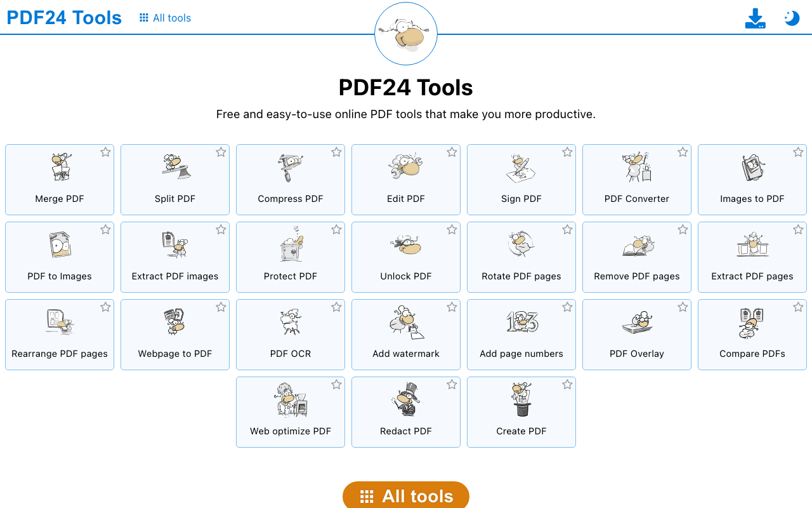This screenshot has width=812, height=508.
Task: Open the Edit PDF wrench icon
Action: click(406, 167)
